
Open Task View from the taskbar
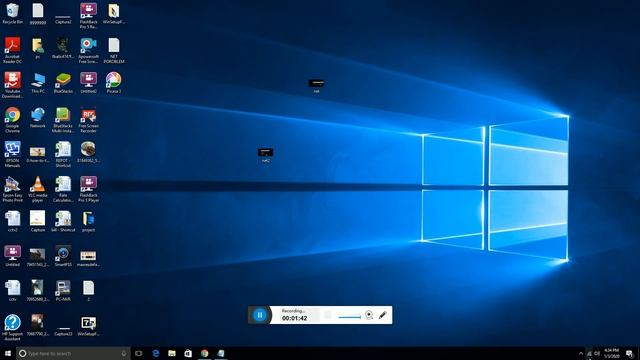pyautogui.click(x=139, y=353)
